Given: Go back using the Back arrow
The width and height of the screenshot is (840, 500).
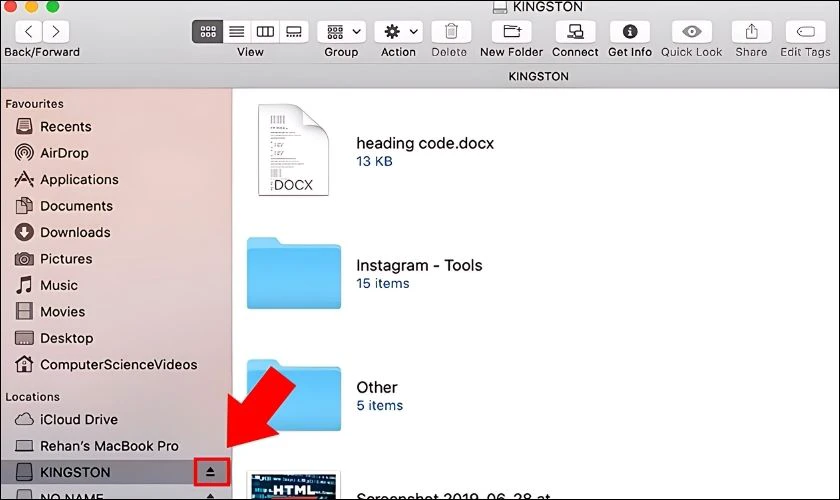Looking at the screenshot, I should pos(29,32).
